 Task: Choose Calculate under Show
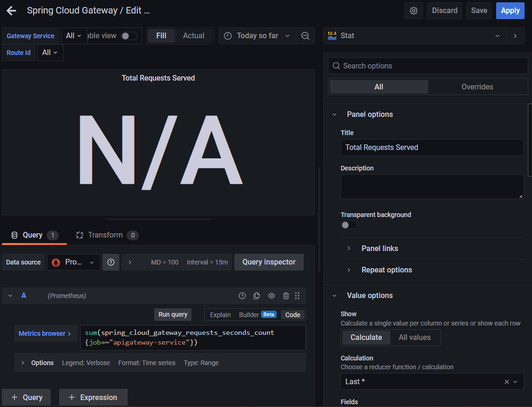pos(366,338)
